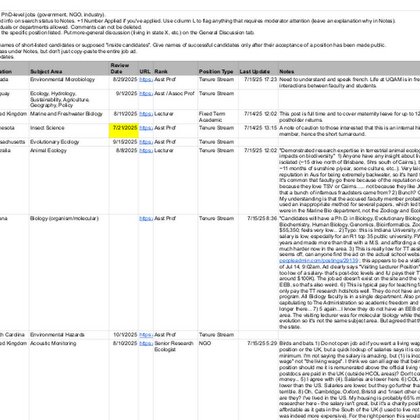
Task: Select Lecturer rank in the Animal Ecology row
Action: tap(175, 180)
